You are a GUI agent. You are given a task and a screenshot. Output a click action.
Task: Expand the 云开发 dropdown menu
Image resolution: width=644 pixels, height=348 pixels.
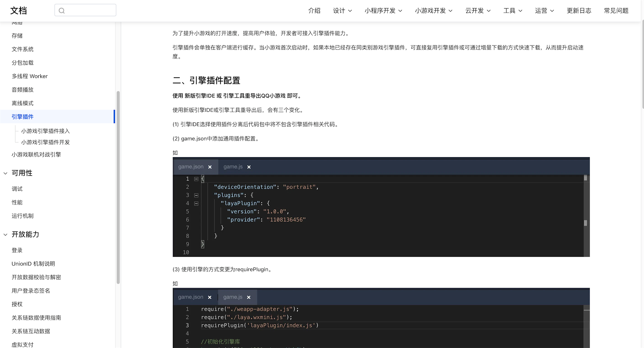click(x=478, y=10)
